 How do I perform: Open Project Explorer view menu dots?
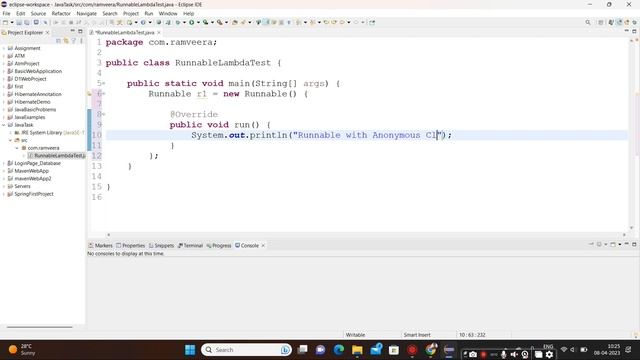tap(81, 40)
